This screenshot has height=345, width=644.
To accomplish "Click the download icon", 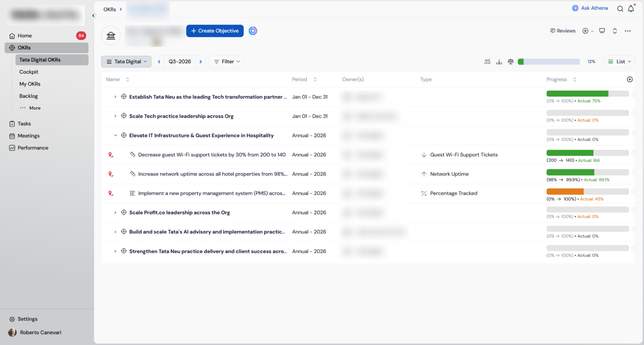I will point(499,62).
